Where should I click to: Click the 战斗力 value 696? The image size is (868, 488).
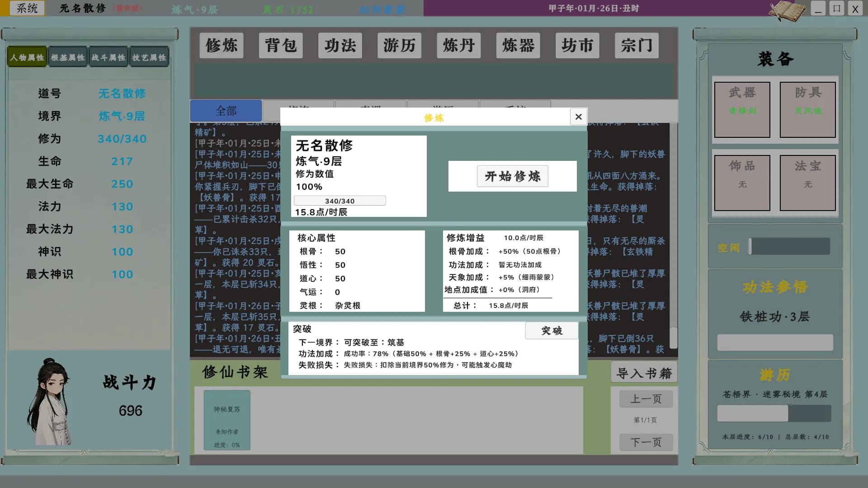point(130,411)
